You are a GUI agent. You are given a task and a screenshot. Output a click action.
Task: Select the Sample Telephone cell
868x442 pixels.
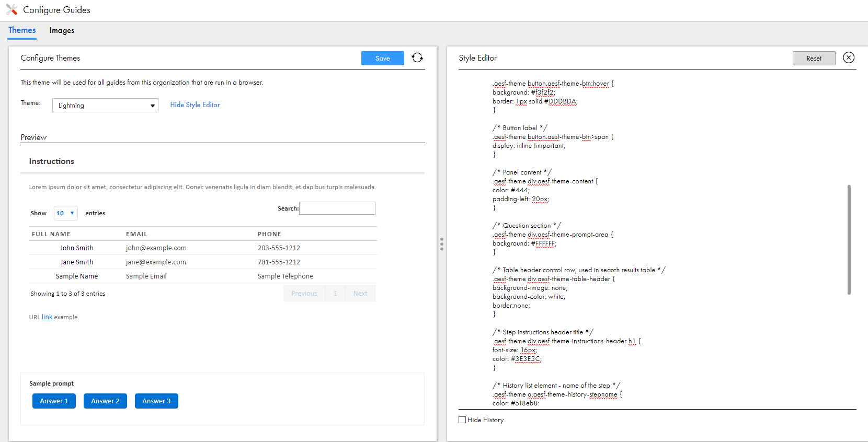[x=285, y=276]
